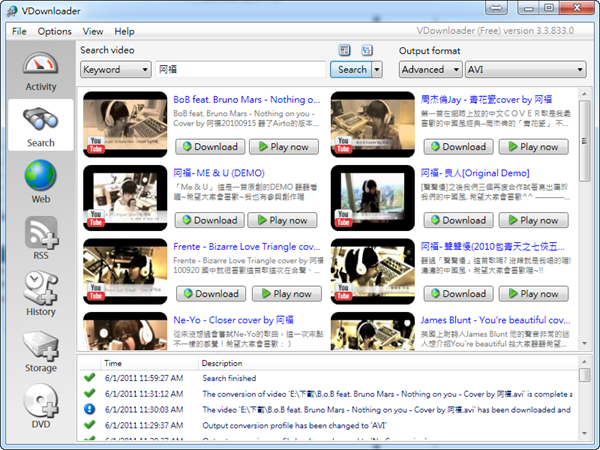This screenshot has height=450, width=600.
Task: Click the results list scrollbar thumb
Action: (x=584, y=141)
